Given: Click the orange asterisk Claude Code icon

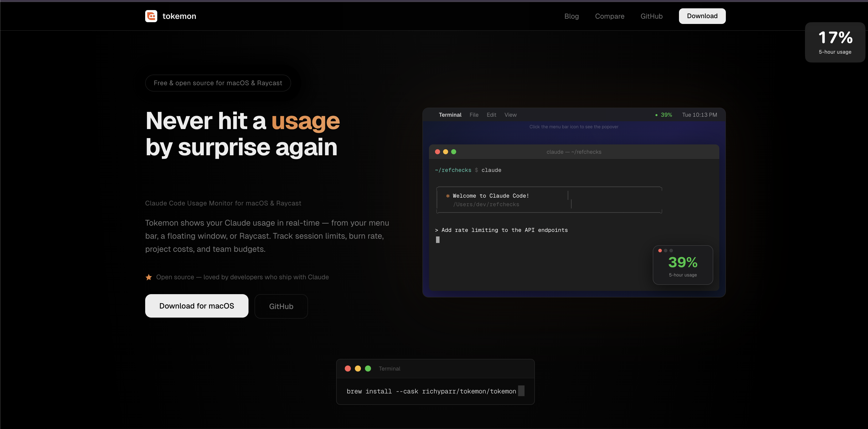Looking at the screenshot, I should click(x=448, y=196).
